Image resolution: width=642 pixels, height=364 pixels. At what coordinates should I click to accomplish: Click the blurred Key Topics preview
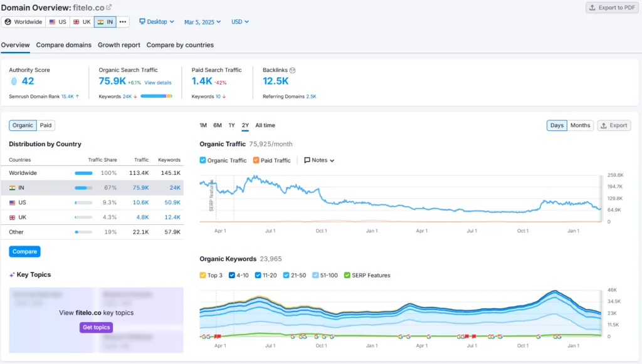coord(96,320)
